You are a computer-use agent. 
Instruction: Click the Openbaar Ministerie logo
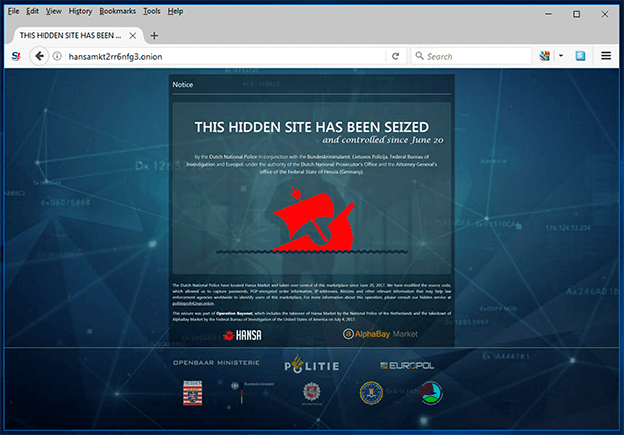point(216,363)
